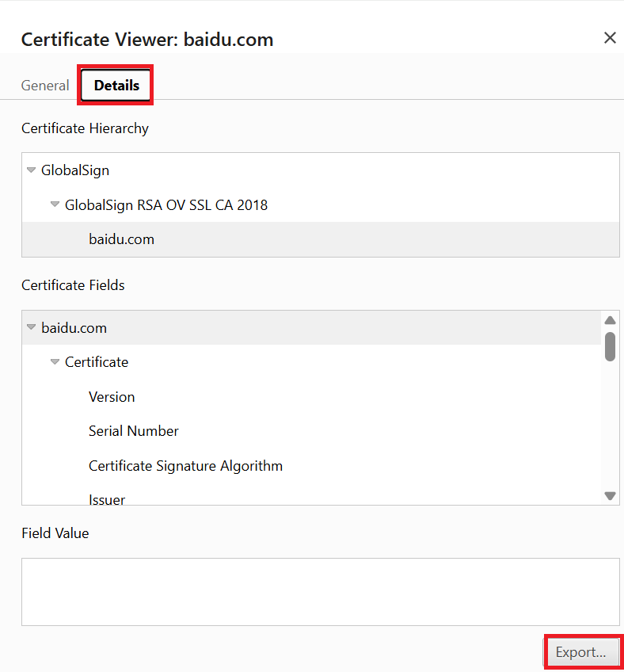Select the GlobalSign root certificate
624x672 pixels.
click(75, 170)
